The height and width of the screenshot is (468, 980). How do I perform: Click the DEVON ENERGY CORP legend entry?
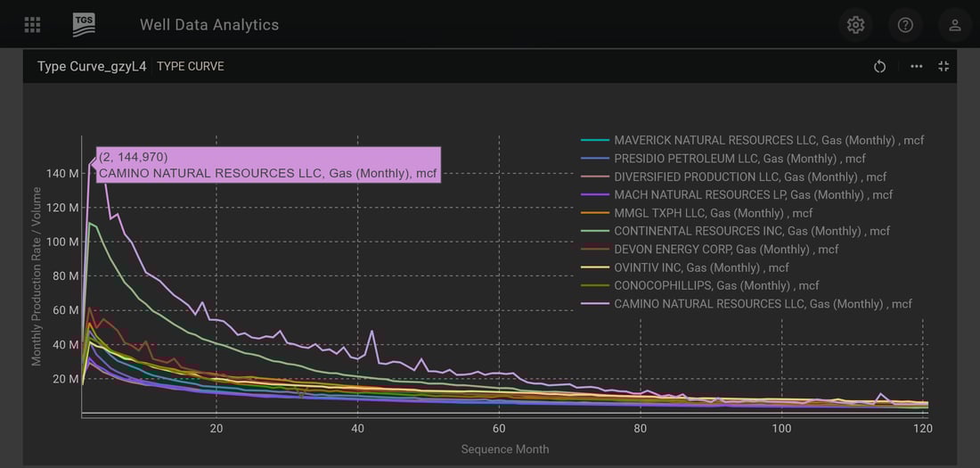pos(726,250)
